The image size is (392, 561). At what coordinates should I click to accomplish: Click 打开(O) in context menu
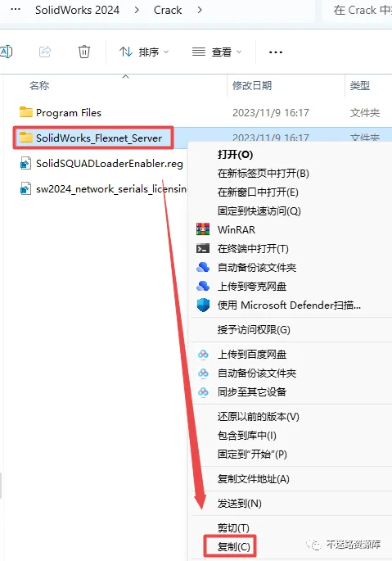pos(235,155)
